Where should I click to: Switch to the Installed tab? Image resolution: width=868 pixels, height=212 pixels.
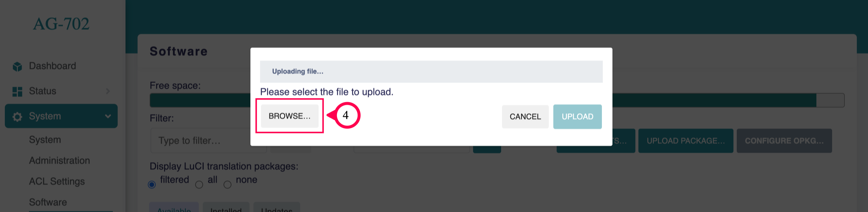(x=226, y=207)
